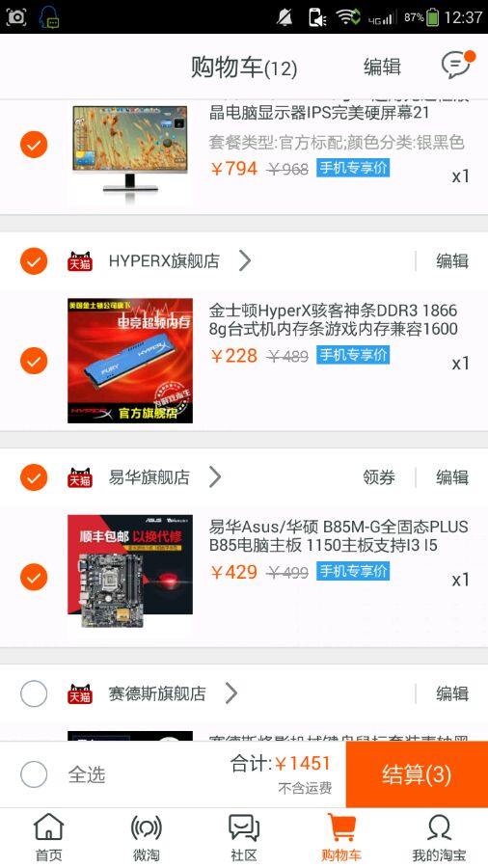The height and width of the screenshot is (868, 488).
Task: Expand 易华旗舰店 store chevron
Action: [215, 477]
